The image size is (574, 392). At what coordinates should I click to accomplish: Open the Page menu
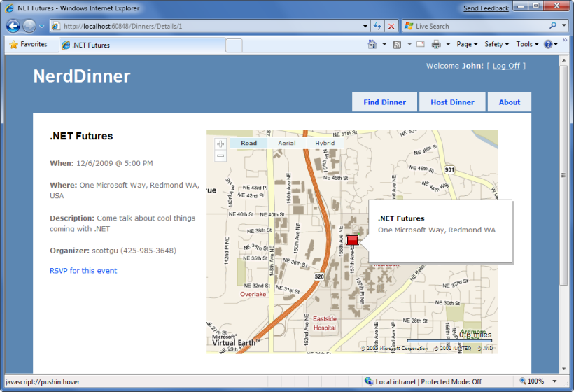pyautogui.click(x=467, y=44)
